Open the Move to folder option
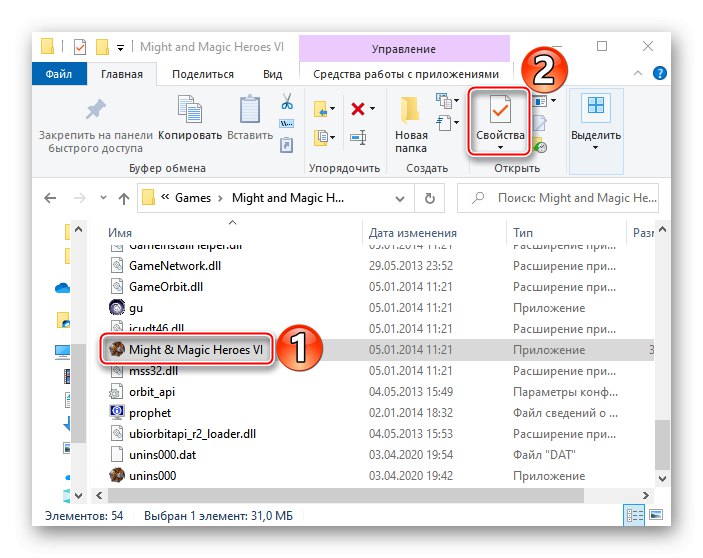The width and height of the screenshot is (703, 558). (321, 109)
